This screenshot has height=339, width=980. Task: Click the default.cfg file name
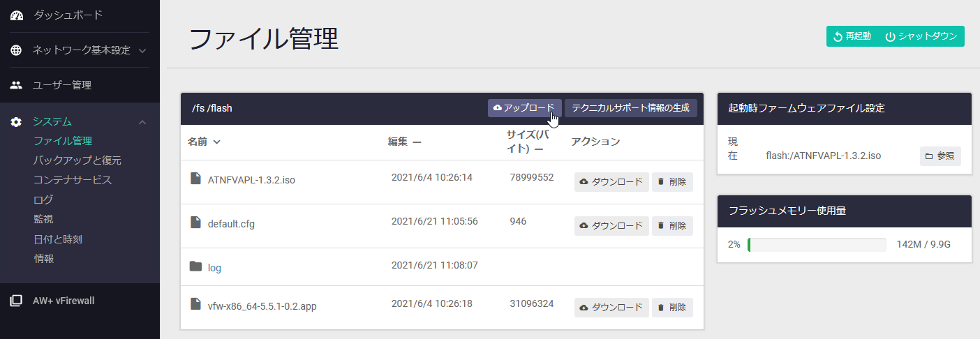point(231,224)
